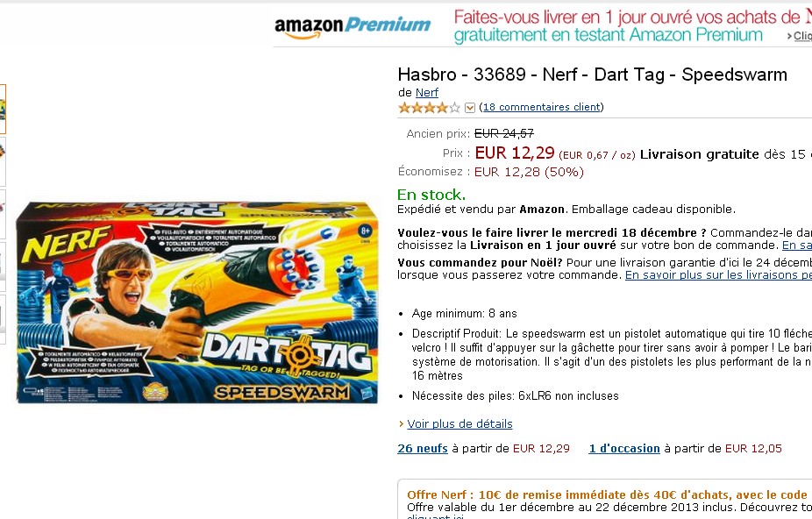Expand Voir plus de détails
Viewport: 812px width, 519px height.
click(x=459, y=424)
